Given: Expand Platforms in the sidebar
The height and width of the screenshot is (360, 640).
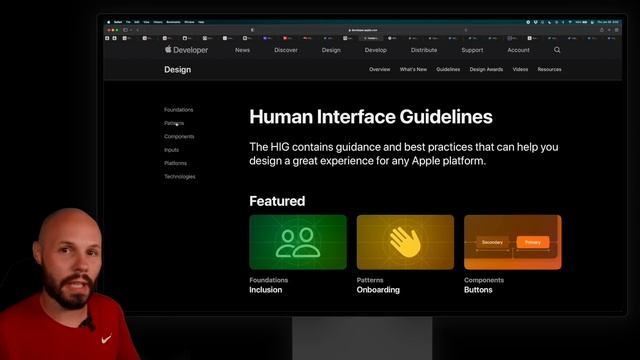Looking at the screenshot, I should click(176, 163).
